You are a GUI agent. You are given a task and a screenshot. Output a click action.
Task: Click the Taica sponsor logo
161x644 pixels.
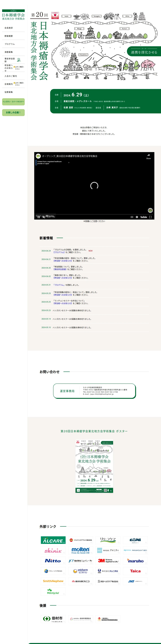pyautogui.click(x=135, y=571)
